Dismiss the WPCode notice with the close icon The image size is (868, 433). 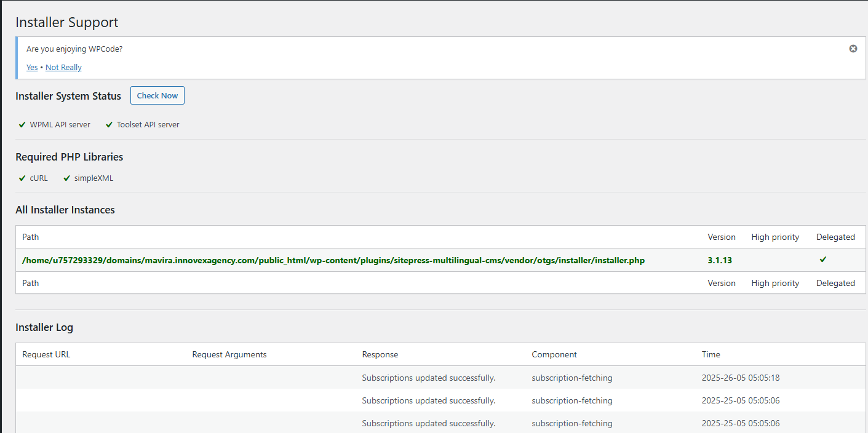(x=853, y=49)
